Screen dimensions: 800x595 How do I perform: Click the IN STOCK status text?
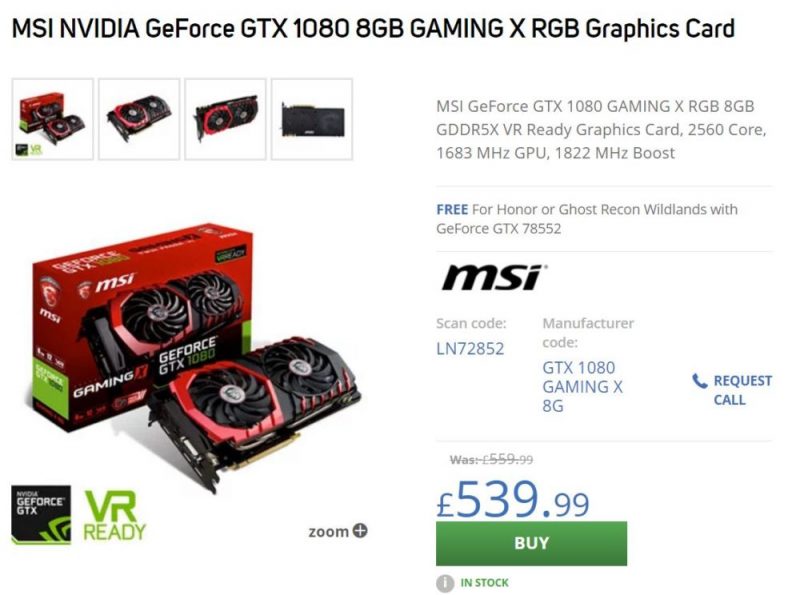484,583
